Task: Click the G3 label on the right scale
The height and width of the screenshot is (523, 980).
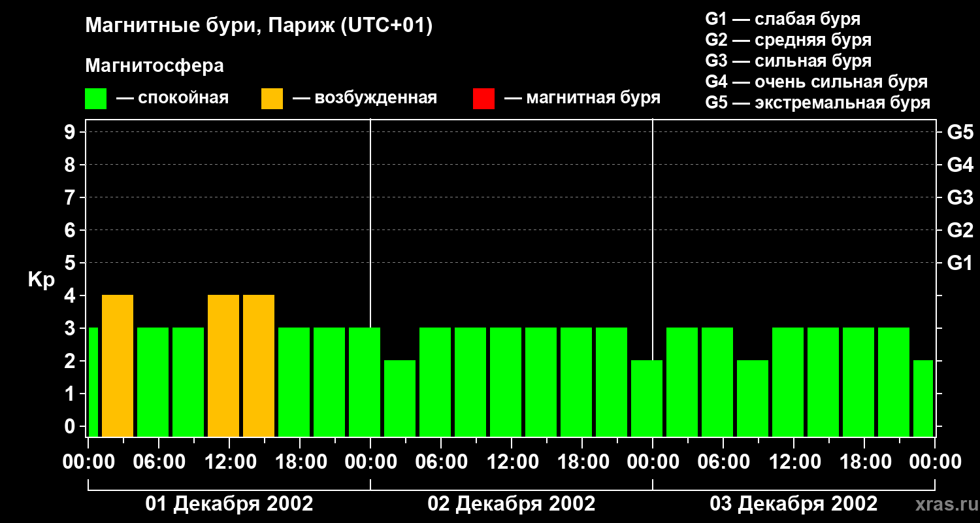Action: click(960, 197)
